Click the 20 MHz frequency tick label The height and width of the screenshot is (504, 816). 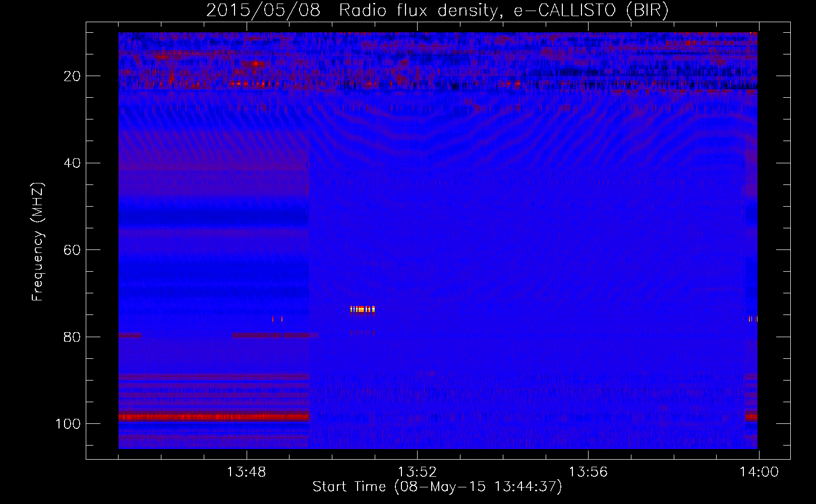coord(72,76)
